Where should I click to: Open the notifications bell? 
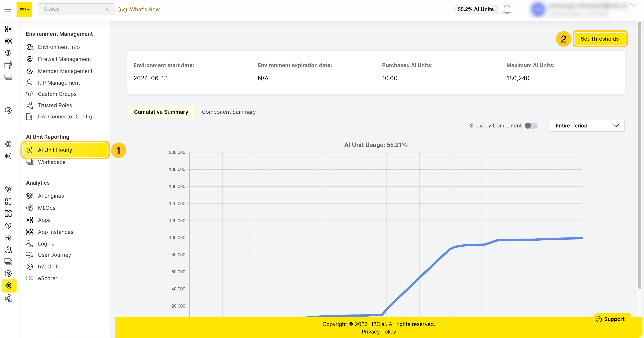[507, 10]
